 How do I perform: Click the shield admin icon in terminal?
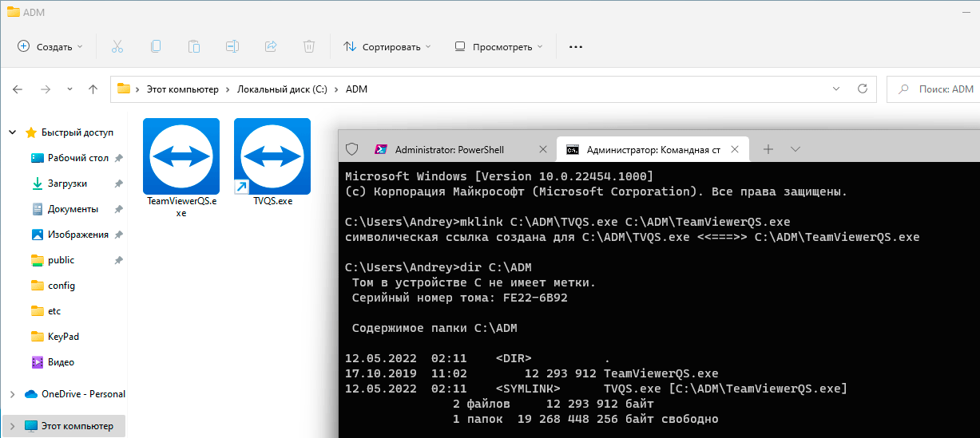coord(351,149)
